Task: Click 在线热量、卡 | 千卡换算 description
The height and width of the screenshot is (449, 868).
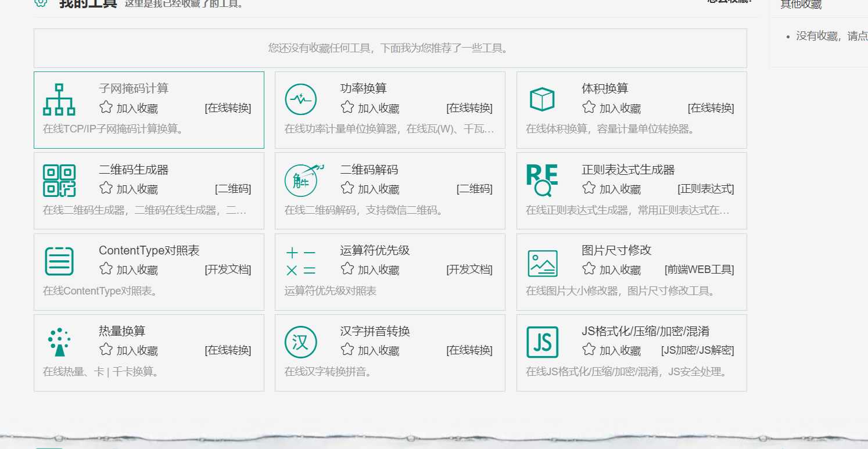Action: [101, 371]
